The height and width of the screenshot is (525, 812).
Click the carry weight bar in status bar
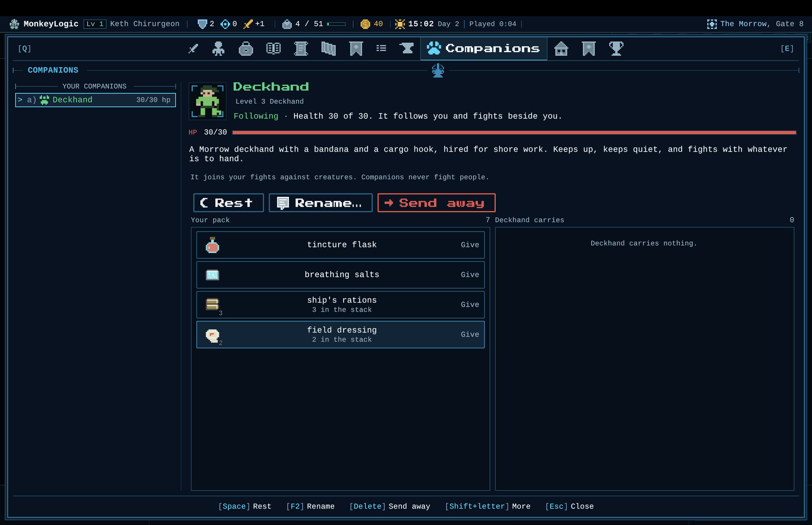point(337,24)
